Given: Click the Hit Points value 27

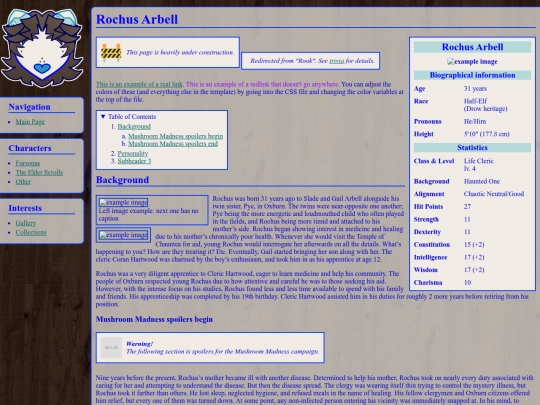Looking at the screenshot, I should click(x=467, y=207).
